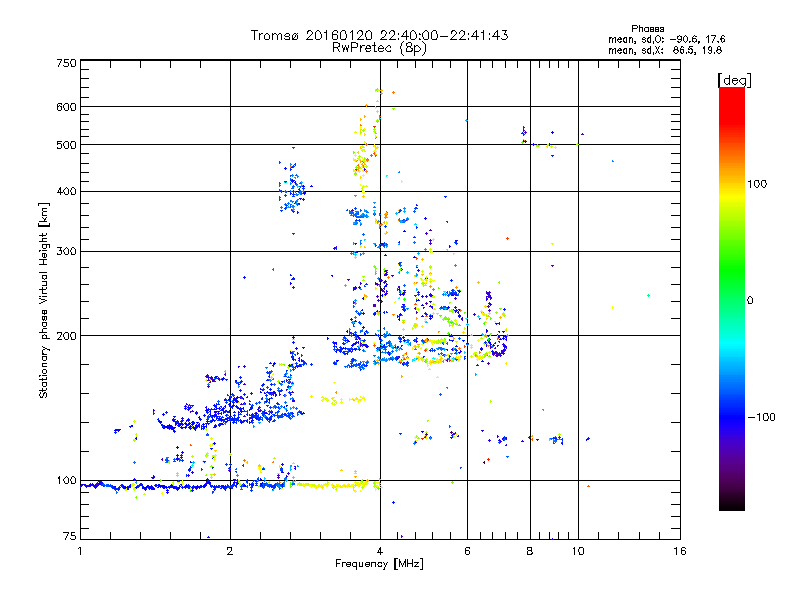Click the y-axis tick label "75"

[70, 536]
